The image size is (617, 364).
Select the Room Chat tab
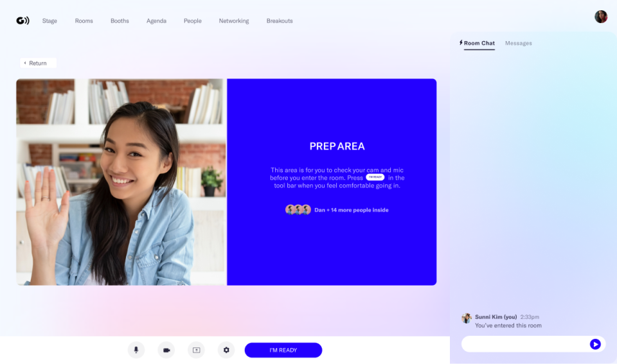tap(478, 43)
